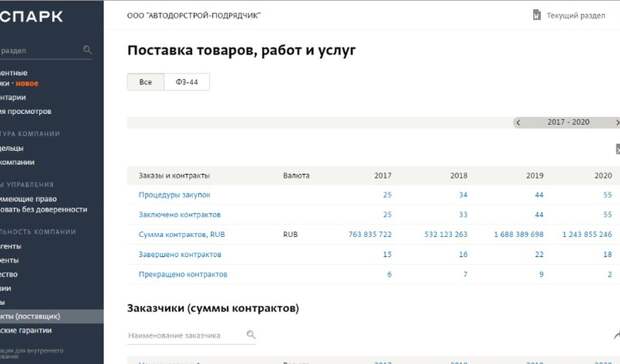Image resolution: width=620 pixels, height=364 pixels.
Task: Open the current section document icon
Action: pyautogui.click(x=537, y=15)
